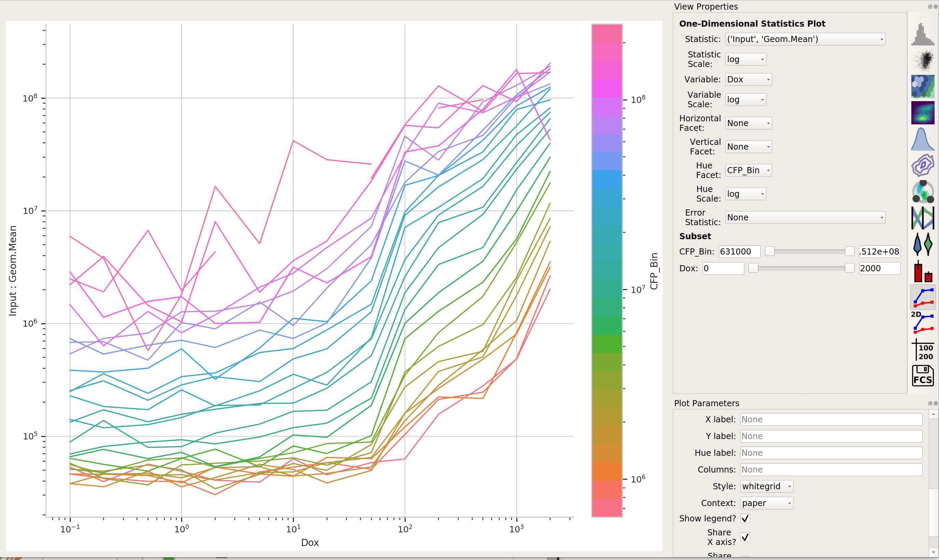Select the bar chart view icon
This screenshot has width=939, height=560.
(x=922, y=271)
